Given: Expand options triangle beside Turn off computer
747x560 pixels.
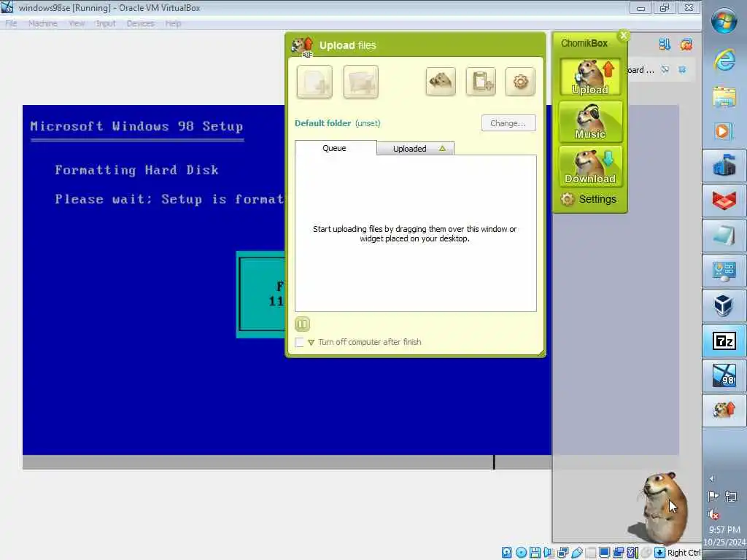Looking at the screenshot, I should tap(311, 343).
